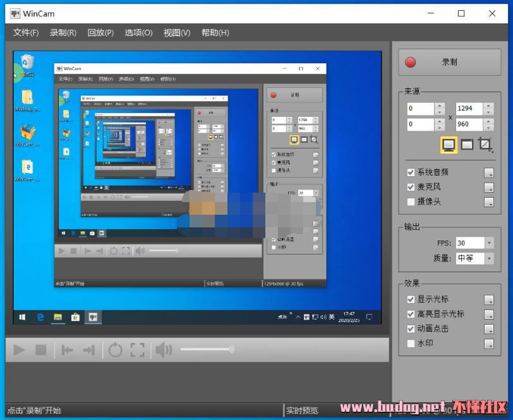Open 录制(R) menu
Screen dimensions: 513x420
tap(63, 33)
